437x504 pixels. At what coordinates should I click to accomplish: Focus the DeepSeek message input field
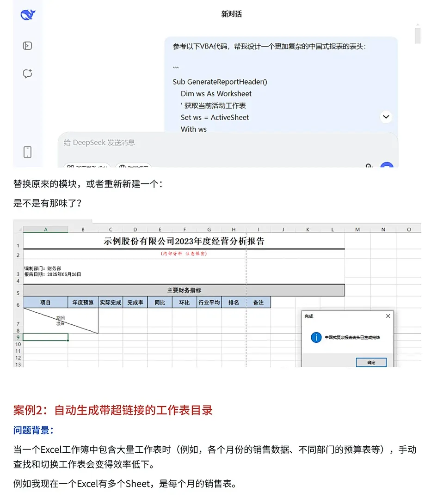228,143
